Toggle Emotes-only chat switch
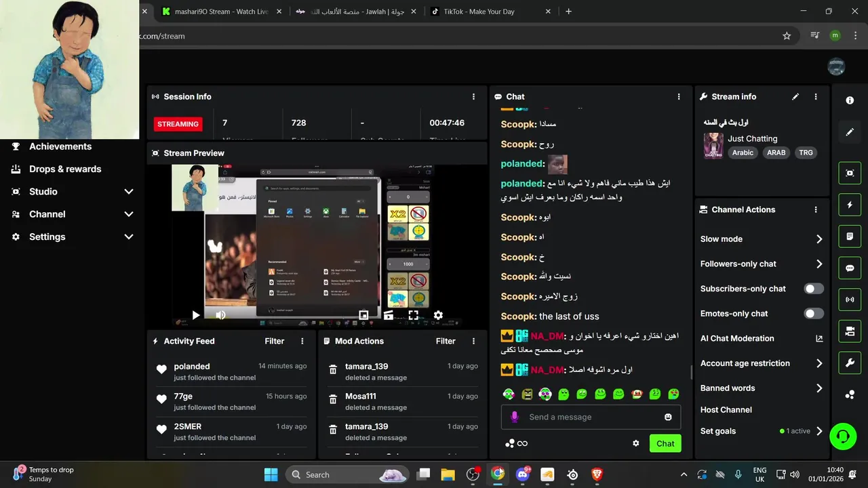Image resolution: width=868 pixels, height=488 pixels. [814, 313]
